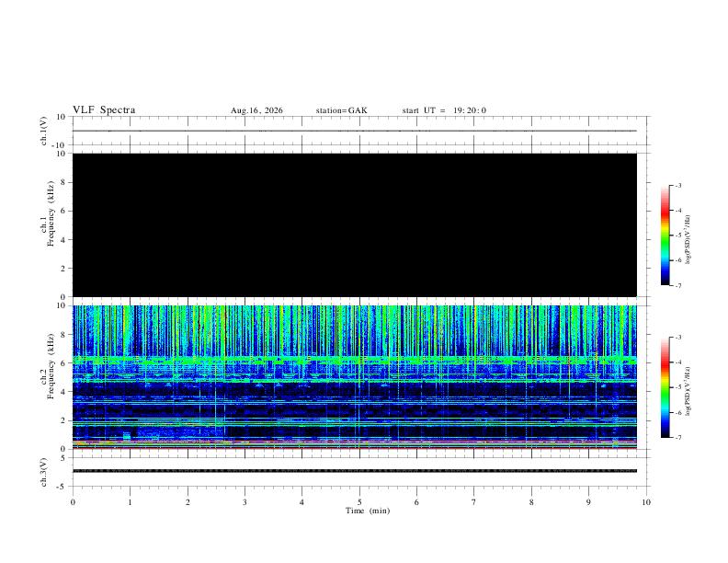This screenshot has width=728, height=563.
Task: Click the -7 label on lower color scale
Action: coord(678,437)
